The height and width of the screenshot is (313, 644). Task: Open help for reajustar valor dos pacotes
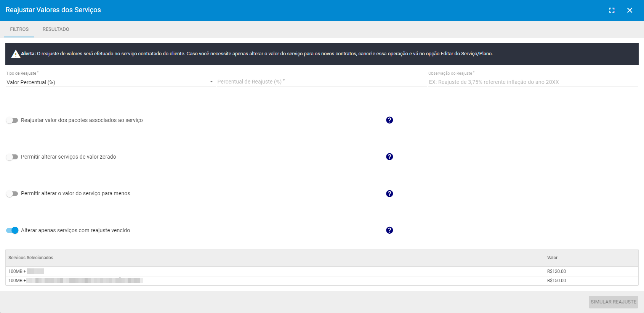coord(389,120)
